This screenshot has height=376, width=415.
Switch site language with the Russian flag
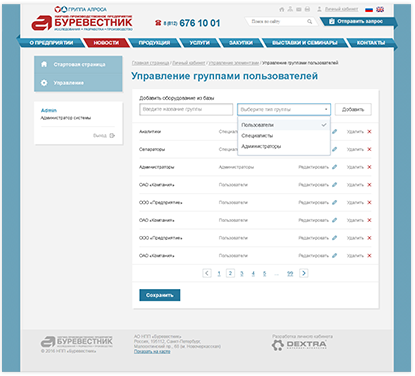[x=369, y=9]
